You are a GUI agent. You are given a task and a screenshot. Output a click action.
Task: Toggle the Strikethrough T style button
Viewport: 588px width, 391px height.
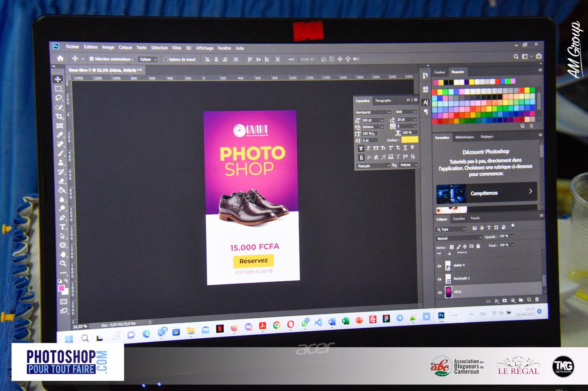[412, 147]
